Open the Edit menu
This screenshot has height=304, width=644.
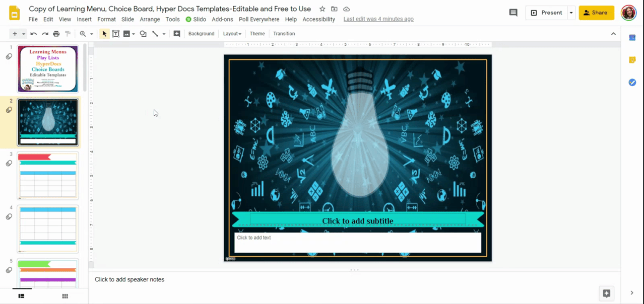[48, 19]
